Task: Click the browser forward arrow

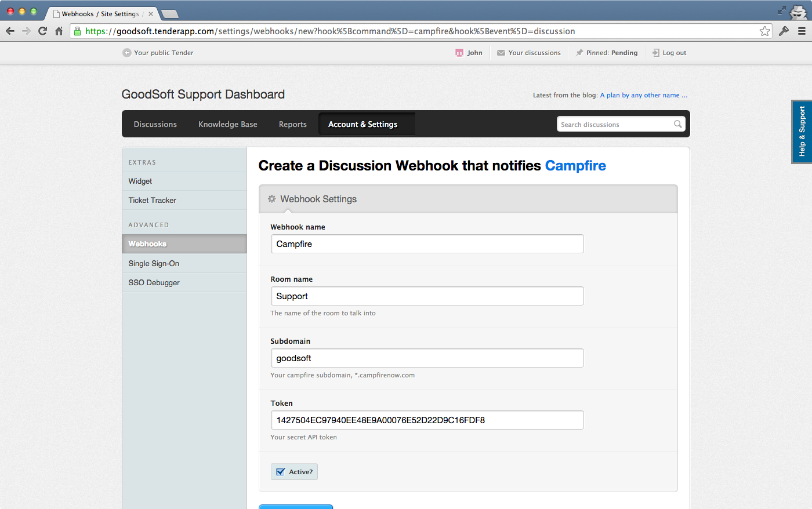Action: point(26,31)
